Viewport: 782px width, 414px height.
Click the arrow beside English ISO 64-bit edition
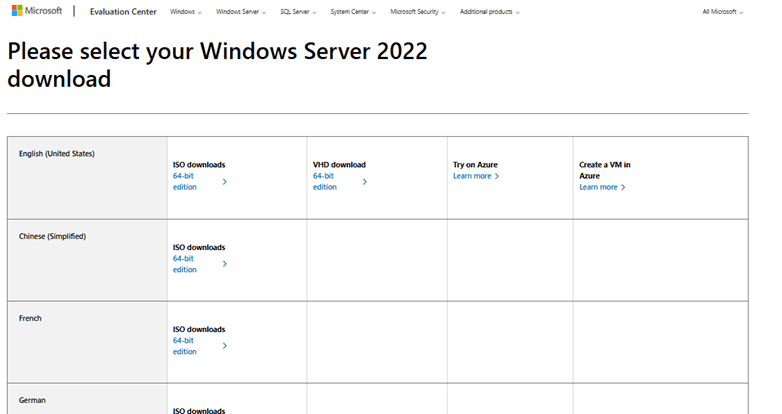point(225,182)
